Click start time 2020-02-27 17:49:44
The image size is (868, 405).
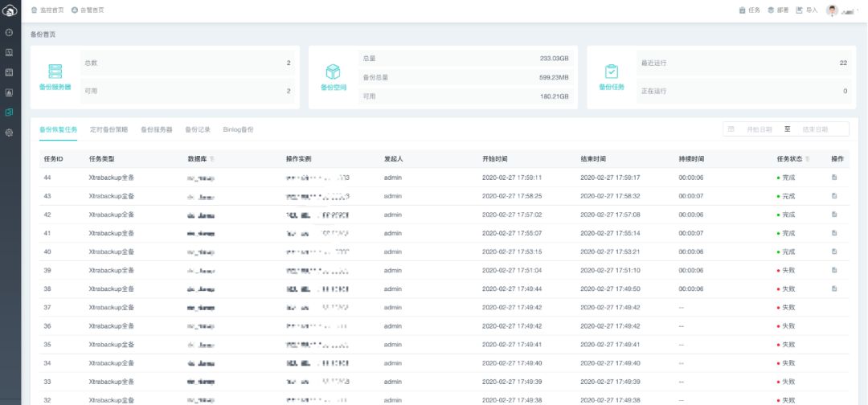tap(512, 288)
